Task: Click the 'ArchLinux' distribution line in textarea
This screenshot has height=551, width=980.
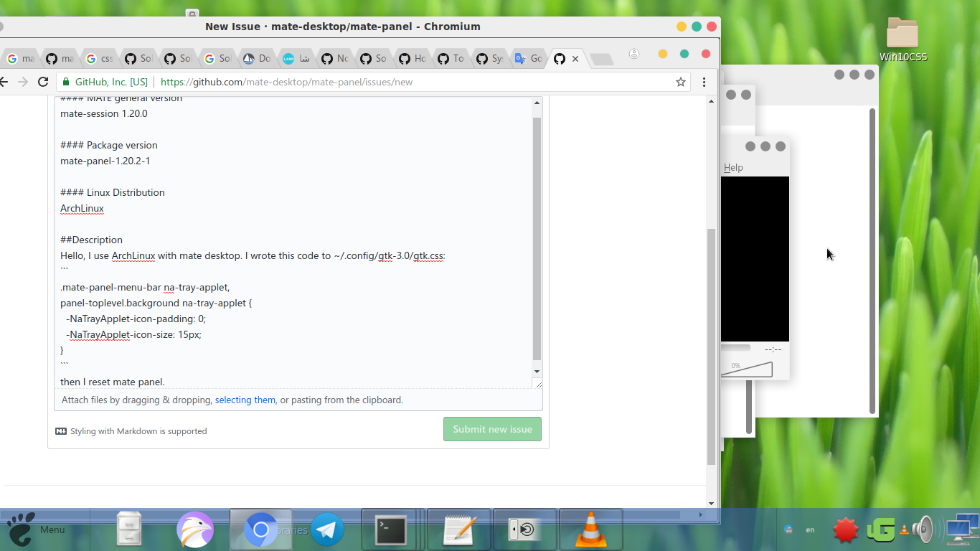Action: point(82,208)
